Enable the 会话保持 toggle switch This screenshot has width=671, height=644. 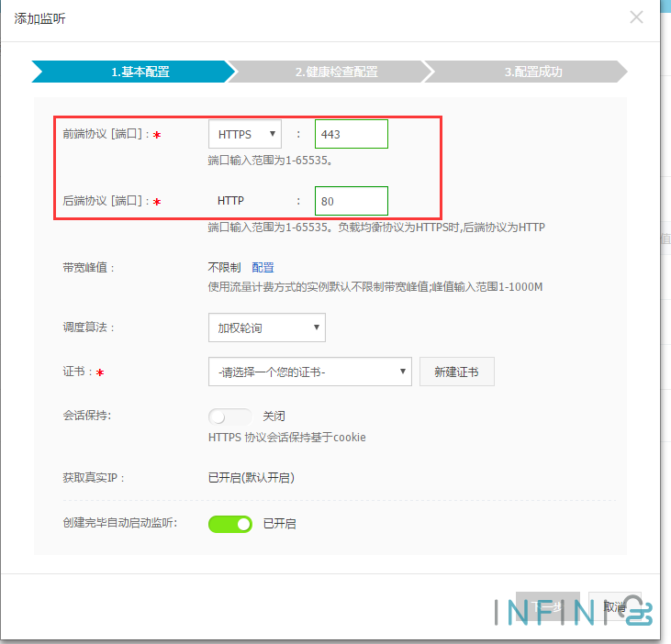(x=229, y=416)
